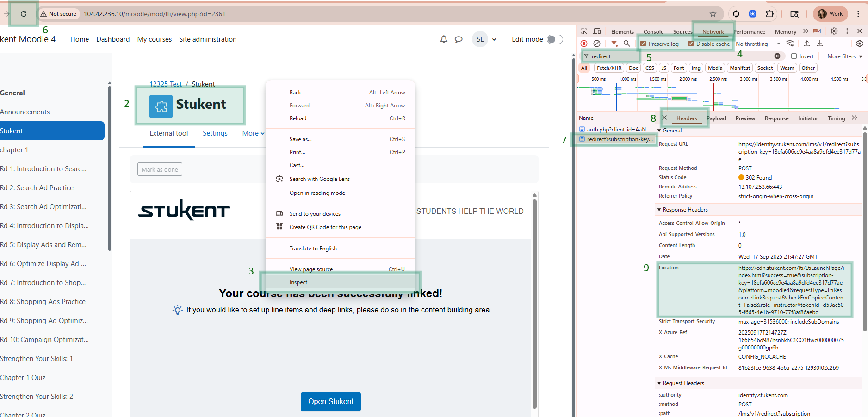Stop recording network log

[584, 44]
